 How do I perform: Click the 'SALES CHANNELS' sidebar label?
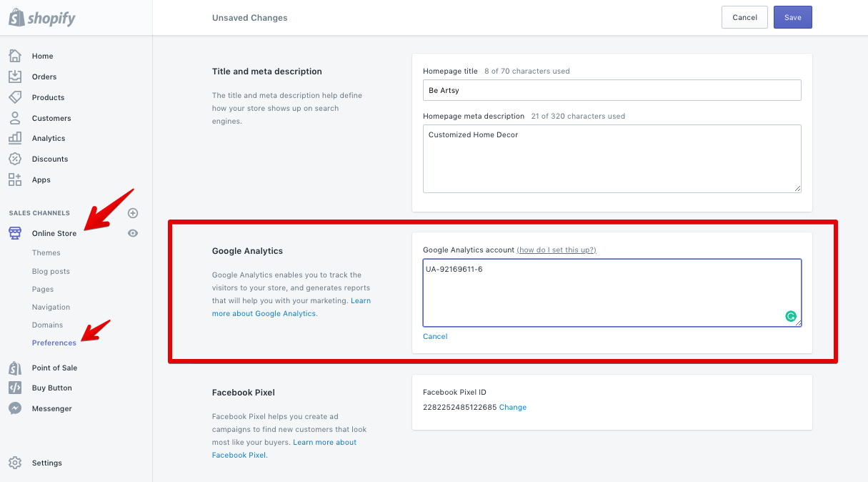[x=39, y=213]
